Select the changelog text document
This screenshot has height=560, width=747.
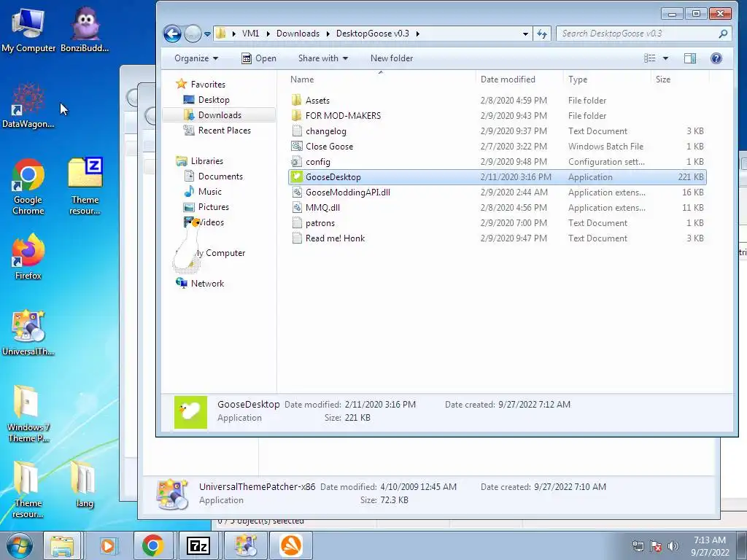tap(319, 131)
